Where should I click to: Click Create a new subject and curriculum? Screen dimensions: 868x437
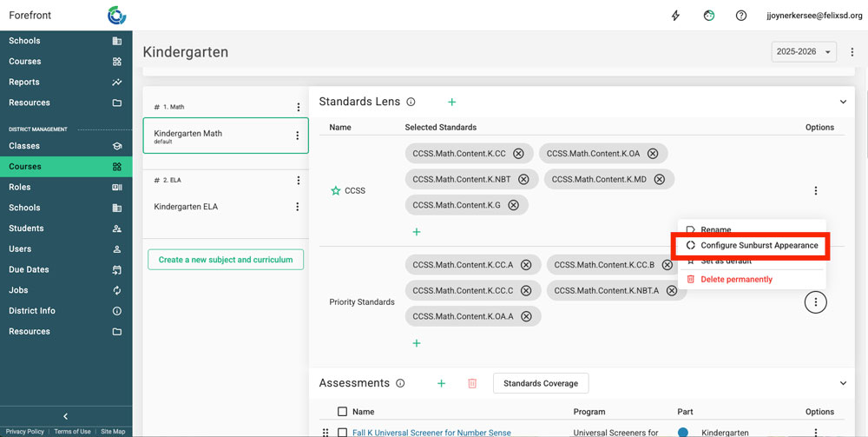coord(226,260)
